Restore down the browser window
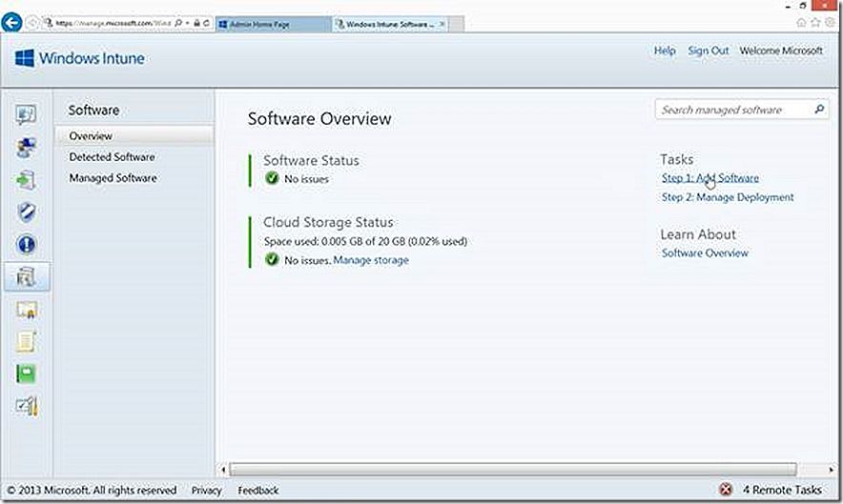Screen dimensions: 843x504 [x=802, y=6]
